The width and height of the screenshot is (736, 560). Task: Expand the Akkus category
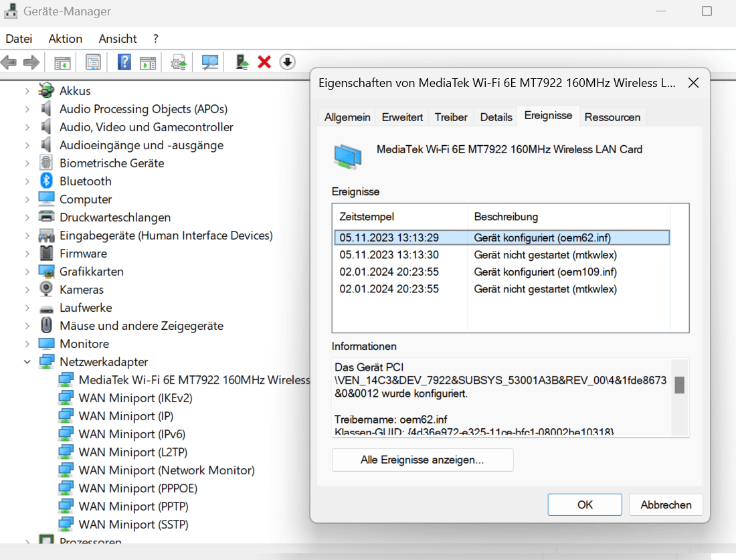pos(27,90)
